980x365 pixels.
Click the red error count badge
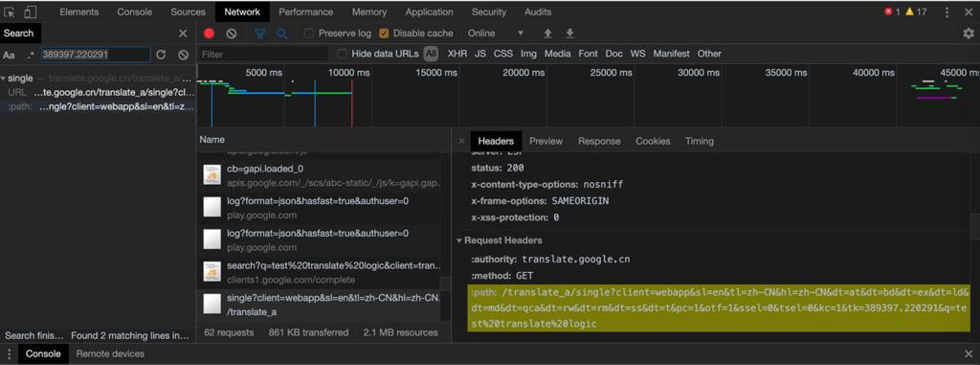click(x=892, y=11)
